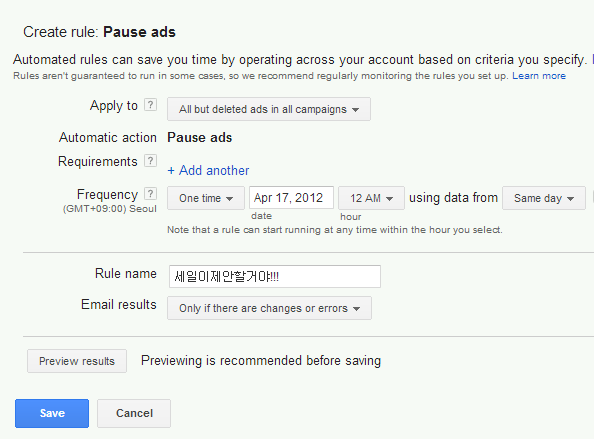Screen dimensions: 594x439
Task: Click the arrow on the 12 AM dropdown
Action: [x=389, y=198]
